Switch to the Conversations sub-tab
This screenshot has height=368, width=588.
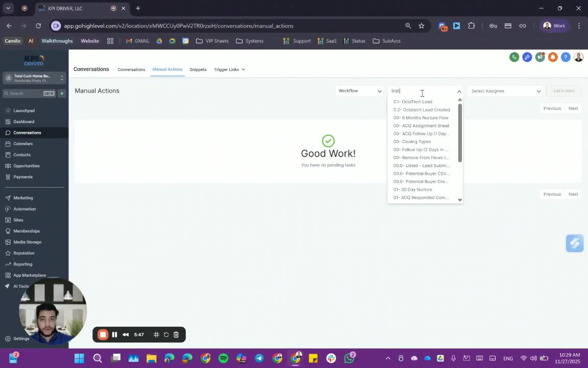tap(131, 70)
